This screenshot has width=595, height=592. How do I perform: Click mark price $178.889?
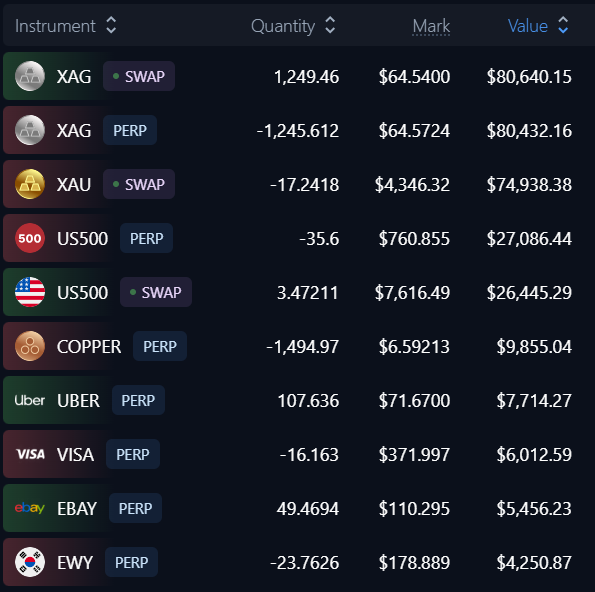(414, 563)
